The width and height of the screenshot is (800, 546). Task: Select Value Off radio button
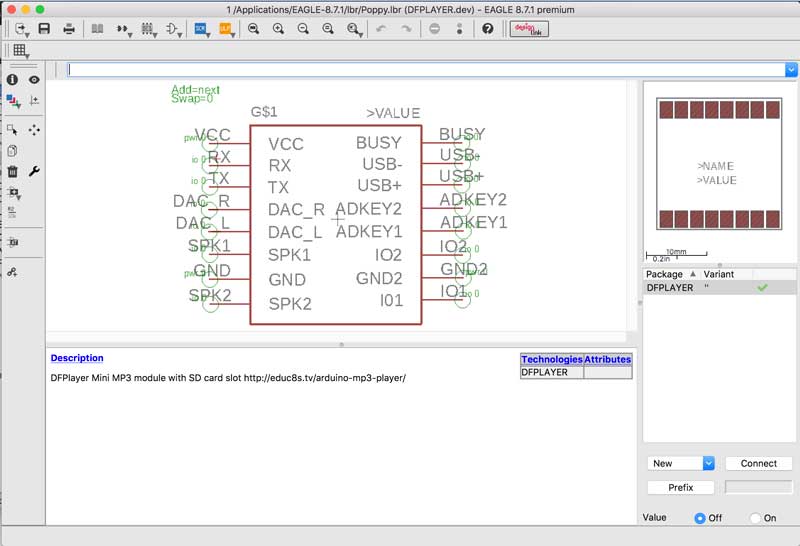(x=699, y=518)
